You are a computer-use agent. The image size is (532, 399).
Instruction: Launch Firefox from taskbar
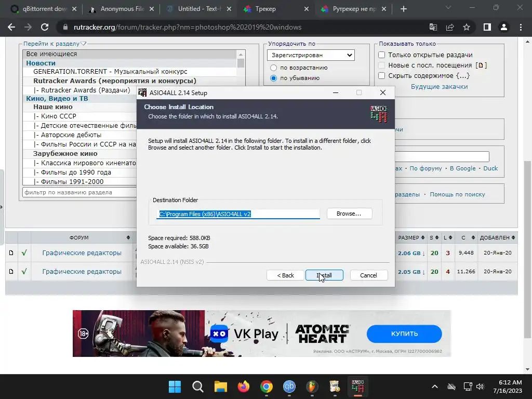[x=243, y=387]
